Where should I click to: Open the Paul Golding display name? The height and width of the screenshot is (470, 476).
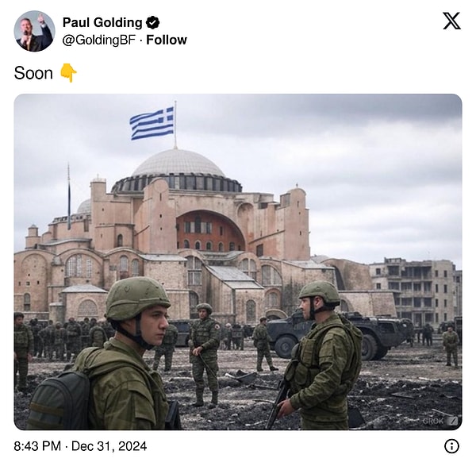(x=102, y=22)
